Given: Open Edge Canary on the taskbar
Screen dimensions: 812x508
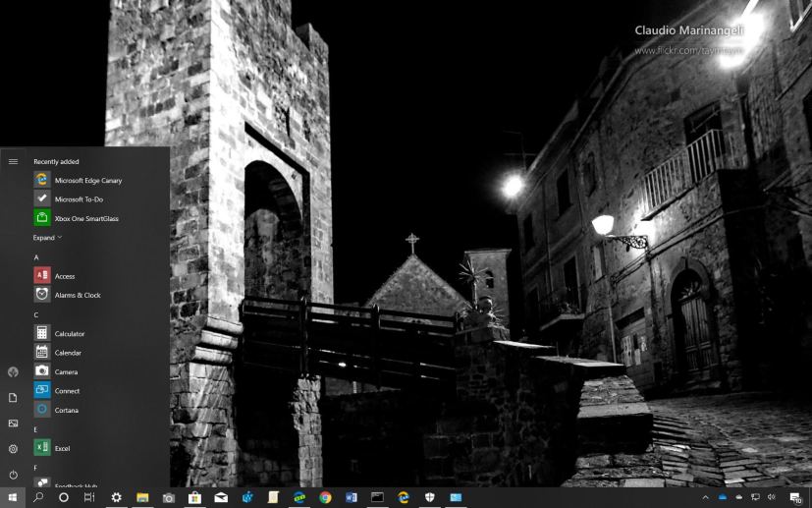Looking at the screenshot, I should [404, 497].
